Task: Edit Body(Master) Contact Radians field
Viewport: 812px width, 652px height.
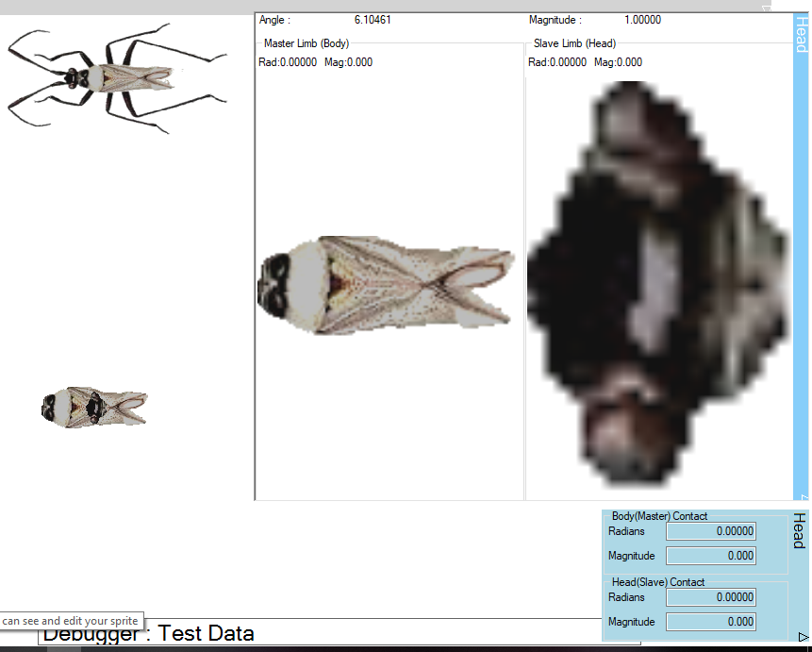Action: pyautogui.click(x=710, y=531)
